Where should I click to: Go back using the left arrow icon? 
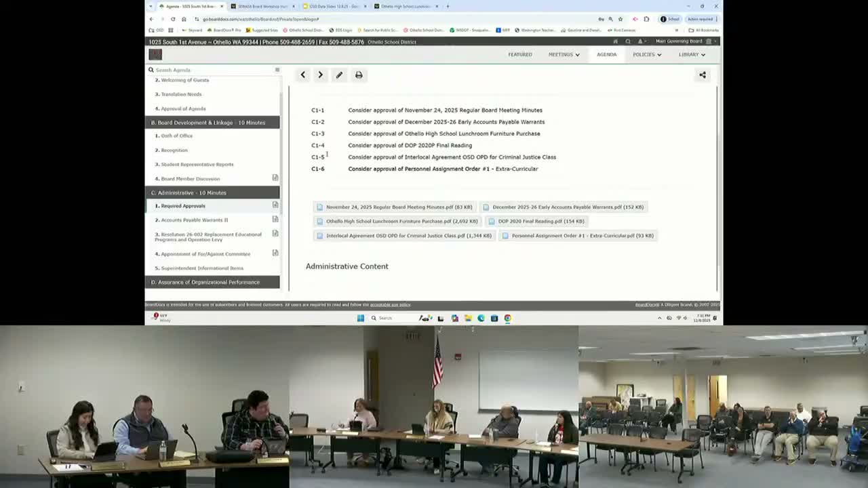tap(302, 75)
